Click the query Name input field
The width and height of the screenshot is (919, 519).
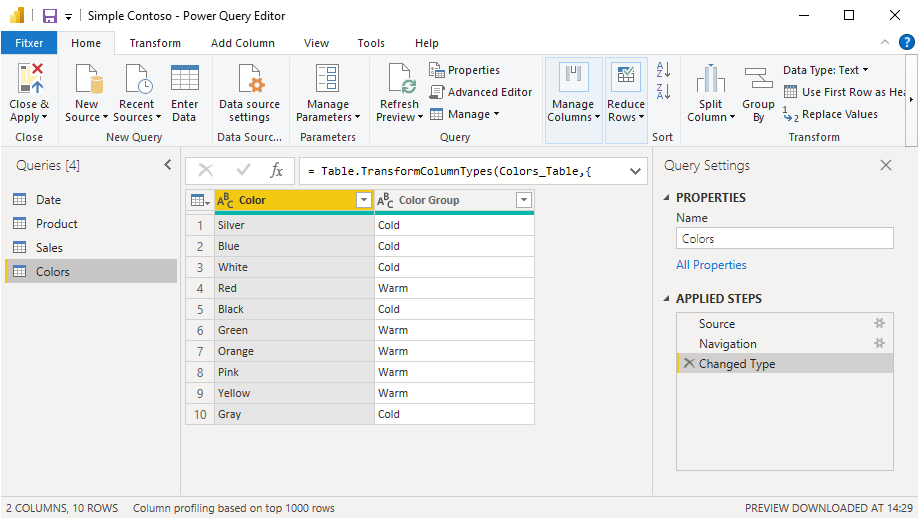pos(784,239)
